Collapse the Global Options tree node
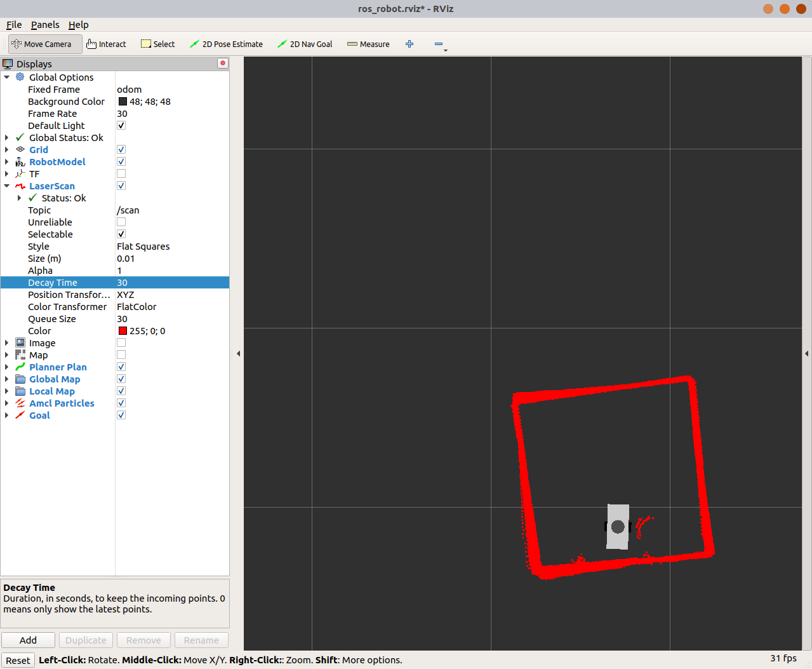The image size is (812, 669). tap(7, 77)
